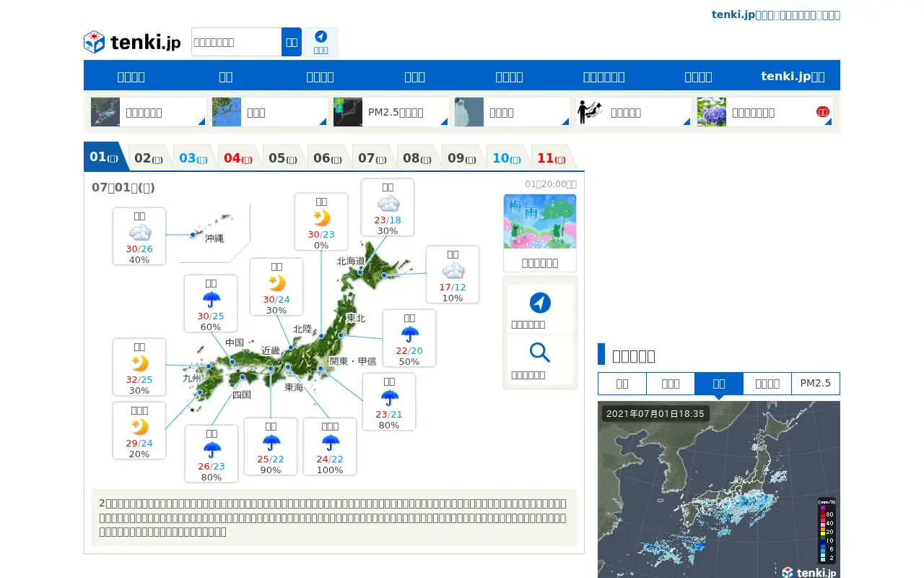
Task: Click the 北海道 label on the map
Action: [351, 261]
